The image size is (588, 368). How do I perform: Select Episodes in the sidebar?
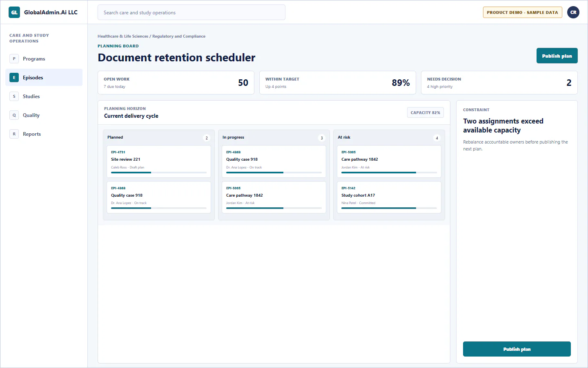tap(44, 77)
